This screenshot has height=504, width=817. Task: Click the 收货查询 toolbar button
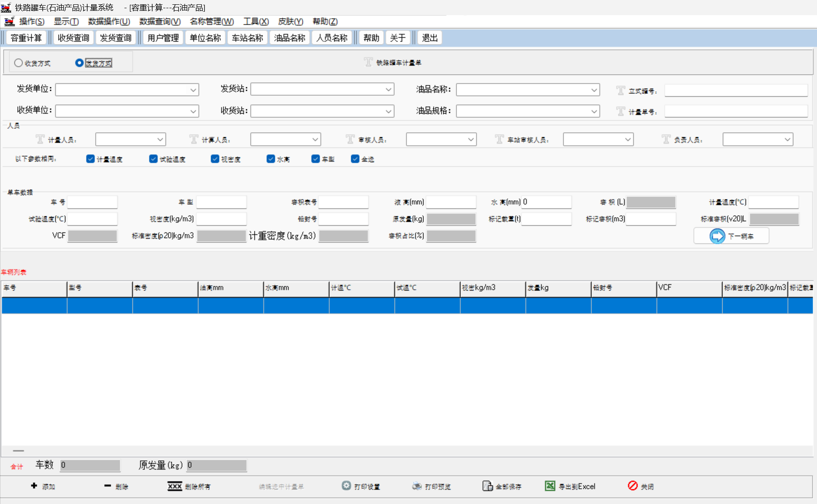[73, 38]
